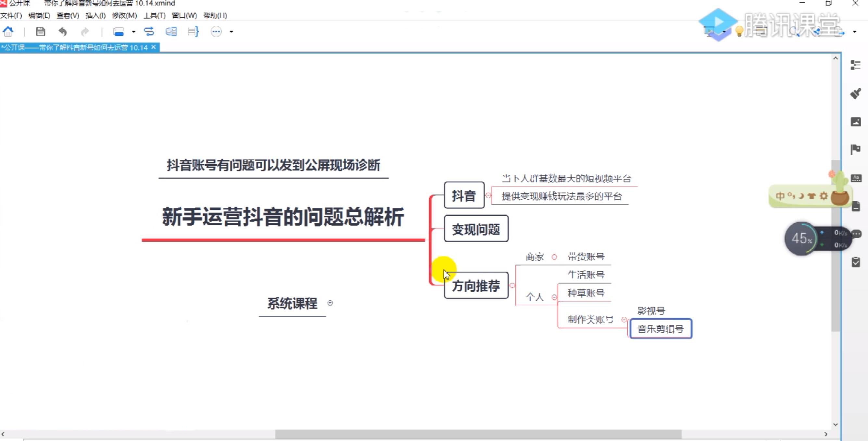Screen dimensions: 868x441
Task: Undo the last action
Action: (63, 32)
